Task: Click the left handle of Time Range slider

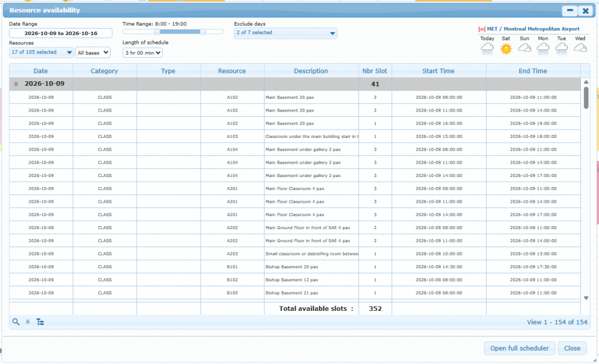Action: click(x=157, y=32)
